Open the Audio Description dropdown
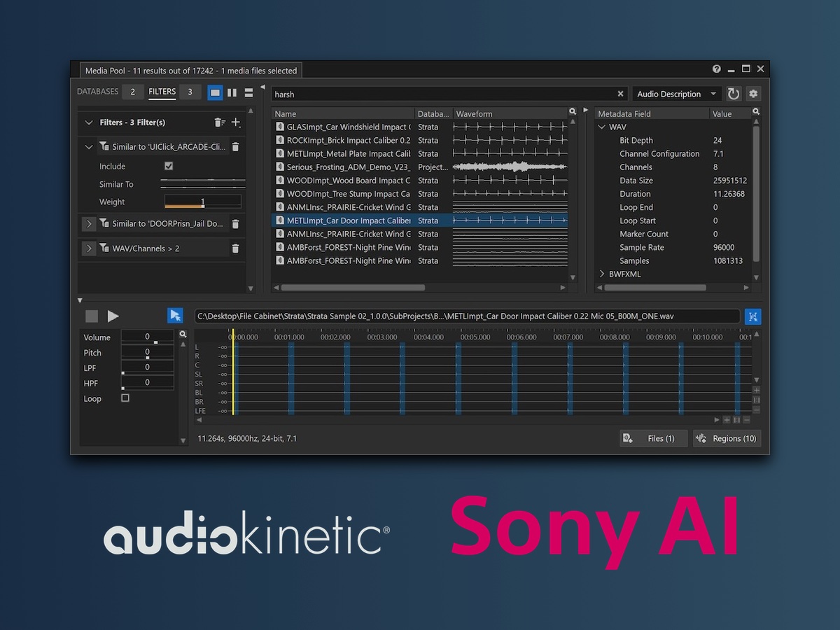Screen dimensions: 840x630 point(675,93)
